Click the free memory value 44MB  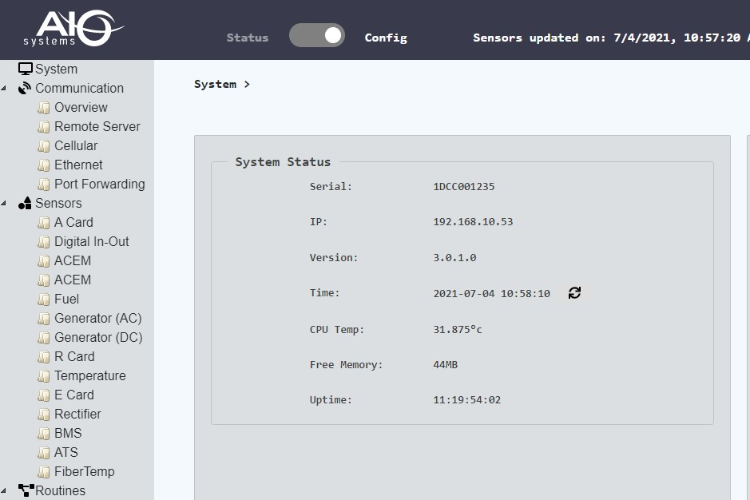click(x=445, y=365)
